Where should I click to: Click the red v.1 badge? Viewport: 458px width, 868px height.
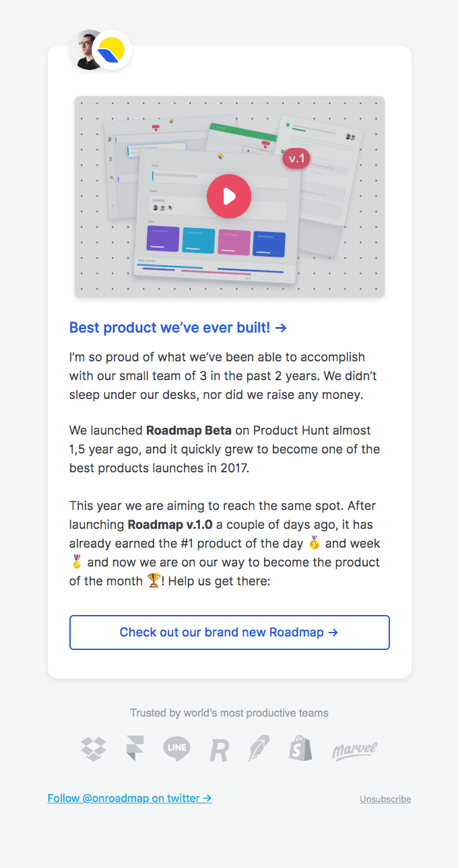[296, 159]
